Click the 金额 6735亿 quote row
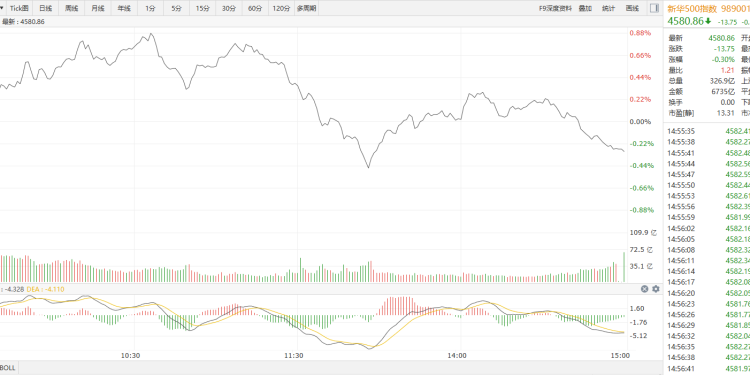Screen dimensions: 750x375 tap(702, 91)
